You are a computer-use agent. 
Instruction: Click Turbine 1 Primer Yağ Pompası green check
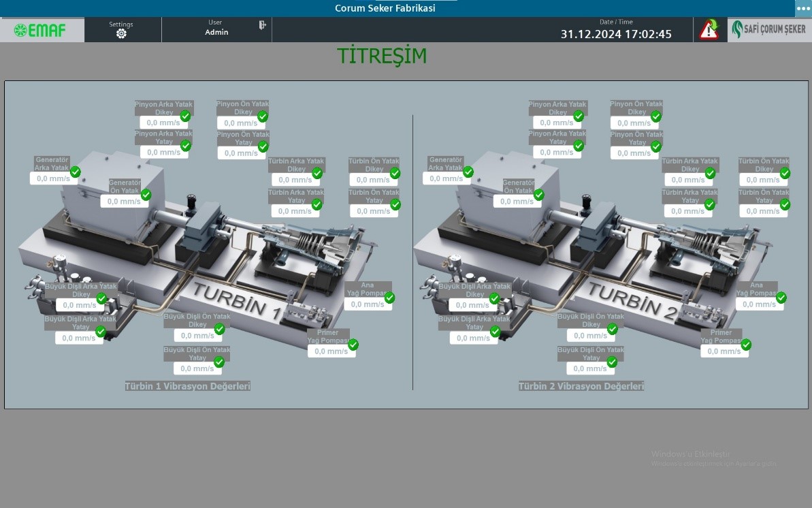pos(353,345)
